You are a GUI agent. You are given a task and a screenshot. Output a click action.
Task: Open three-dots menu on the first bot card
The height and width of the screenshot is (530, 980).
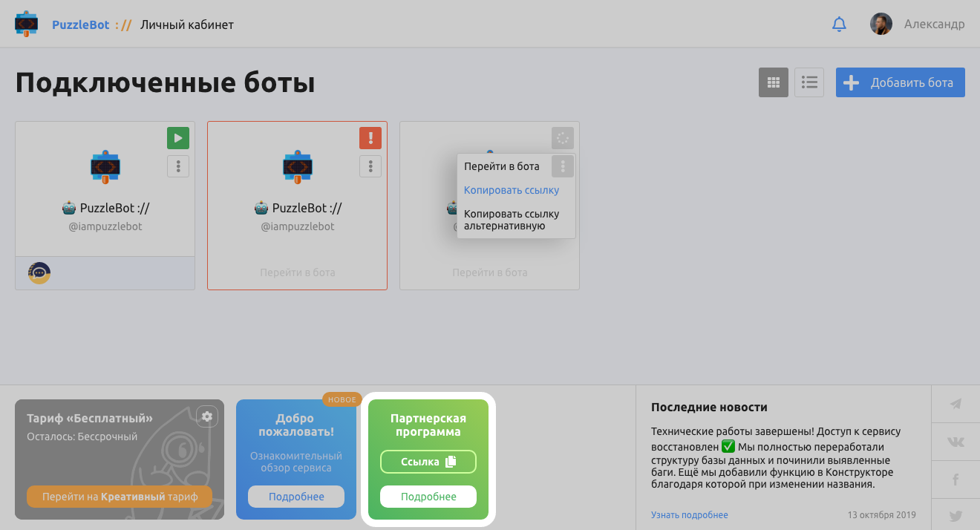pos(178,166)
